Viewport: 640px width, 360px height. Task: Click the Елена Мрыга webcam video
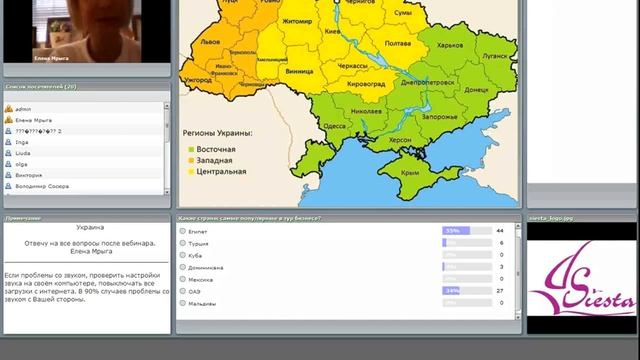87,31
